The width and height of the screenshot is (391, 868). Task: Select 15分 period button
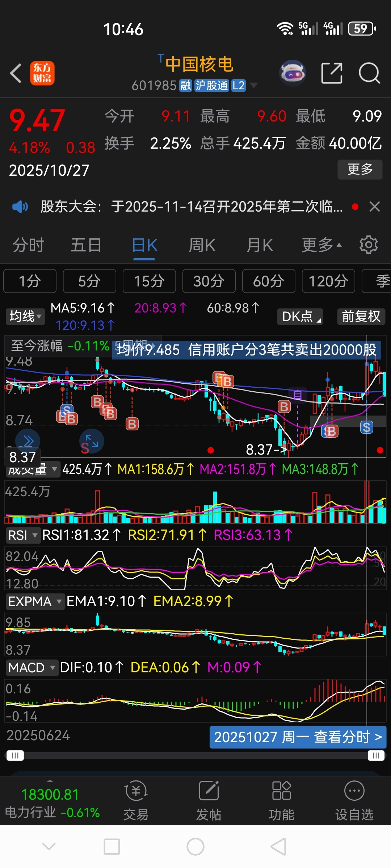[149, 281]
